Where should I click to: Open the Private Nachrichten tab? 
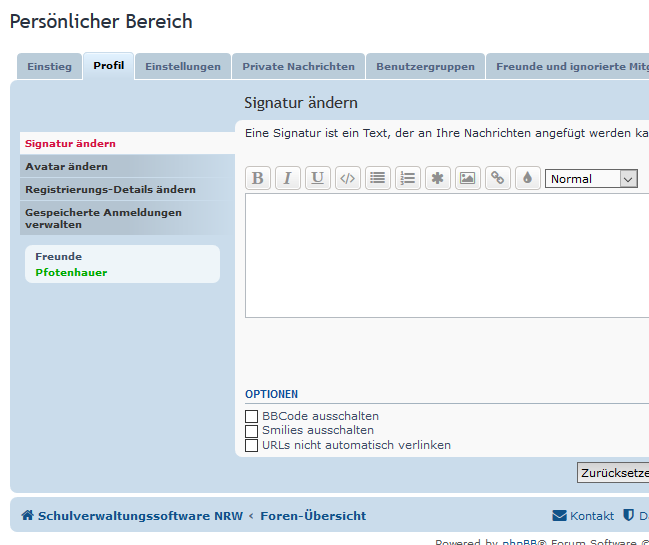(298, 67)
